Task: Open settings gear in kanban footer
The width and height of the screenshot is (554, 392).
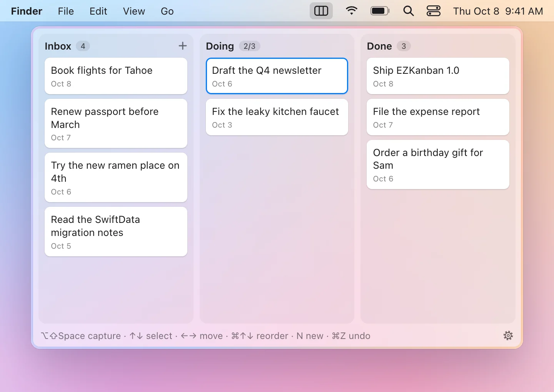Action: point(508,336)
